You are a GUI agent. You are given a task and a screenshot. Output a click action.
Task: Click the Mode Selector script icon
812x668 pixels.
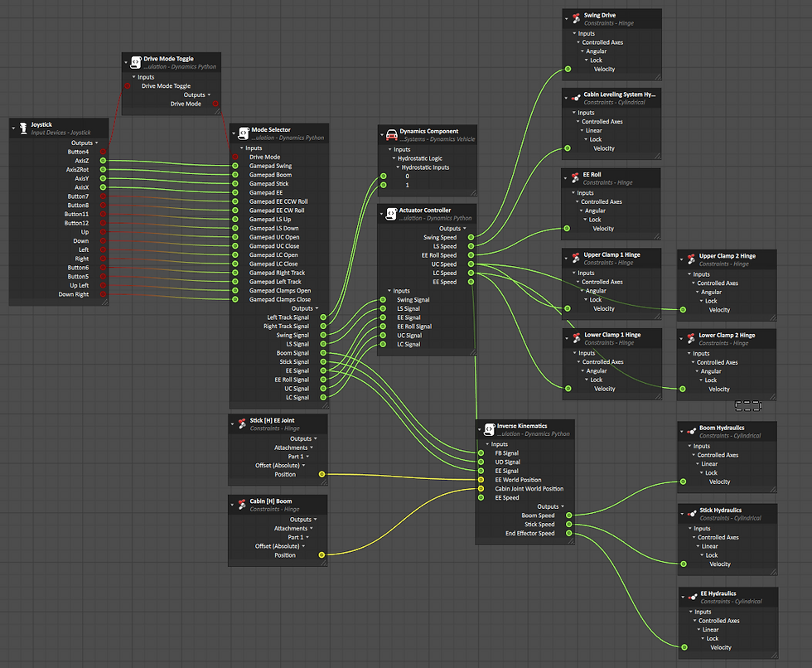244,133
